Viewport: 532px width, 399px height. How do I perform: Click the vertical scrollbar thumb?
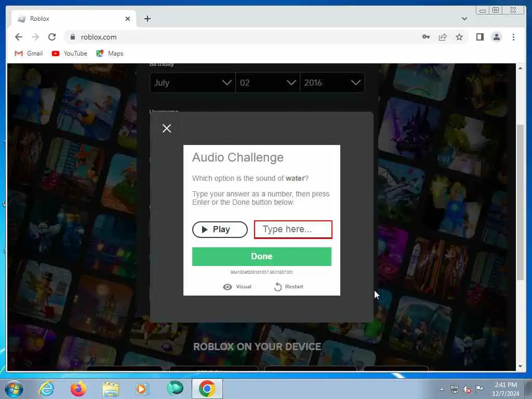pos(521,202)
